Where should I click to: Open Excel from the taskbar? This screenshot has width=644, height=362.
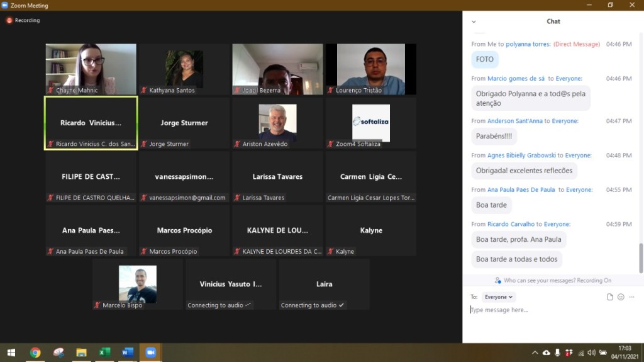(x=104, y=353)
